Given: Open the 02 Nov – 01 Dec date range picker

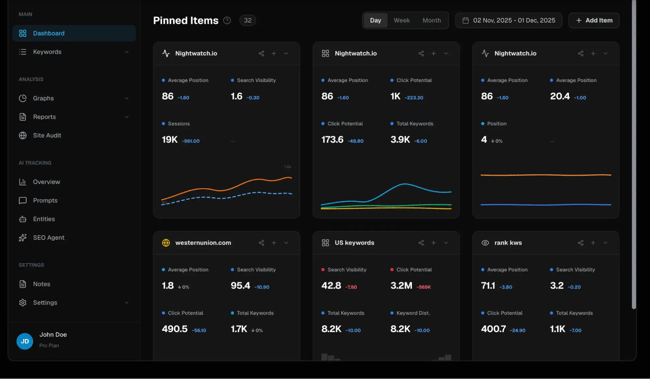Looking at the screenshot, I should [509, 20].
